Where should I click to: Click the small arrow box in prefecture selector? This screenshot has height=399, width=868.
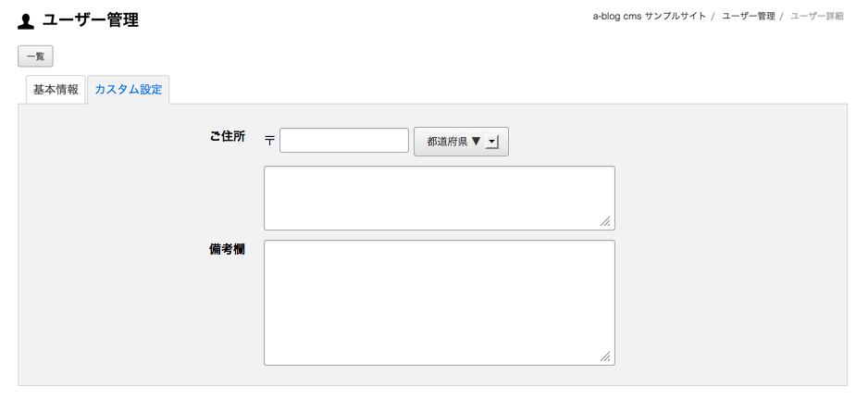click(x=491, y=142)
